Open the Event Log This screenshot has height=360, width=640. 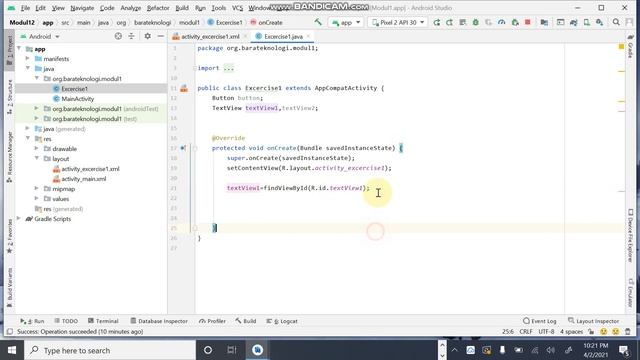click(540, 321)
